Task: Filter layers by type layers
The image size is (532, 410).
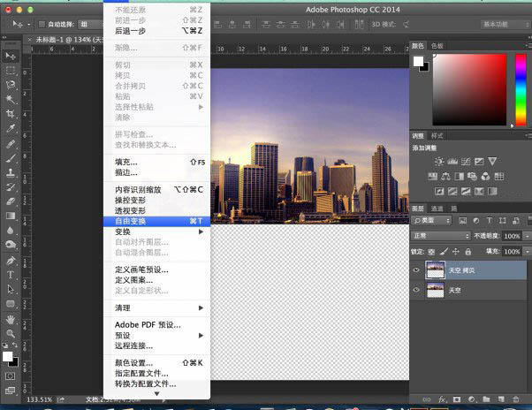Action: [x=489, y=220]
